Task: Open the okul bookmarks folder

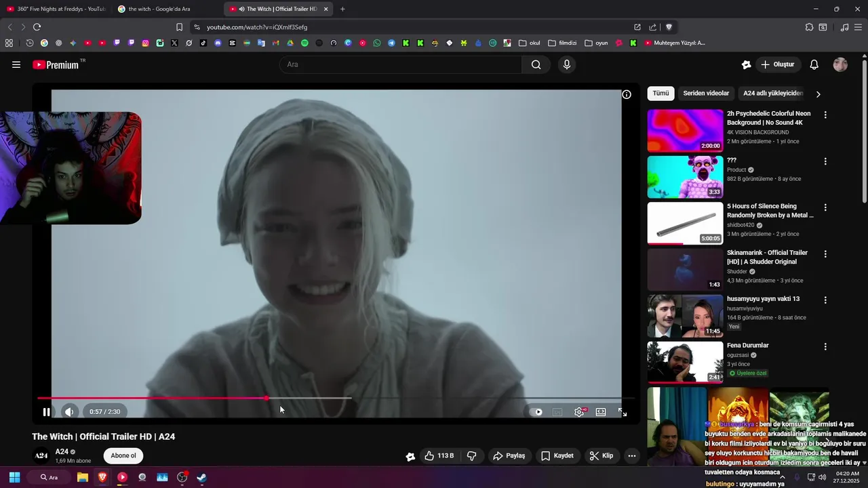Action: (529, 43)
